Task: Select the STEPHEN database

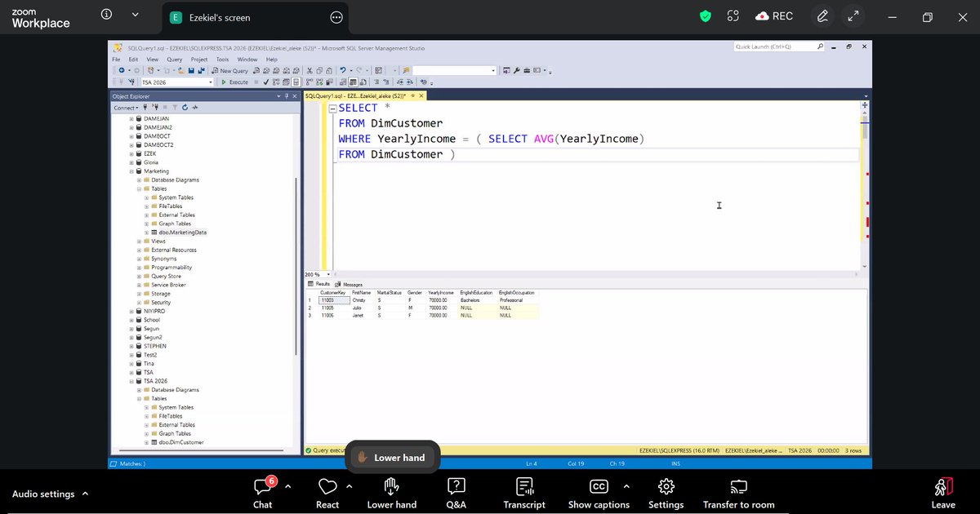Action: 155,346
